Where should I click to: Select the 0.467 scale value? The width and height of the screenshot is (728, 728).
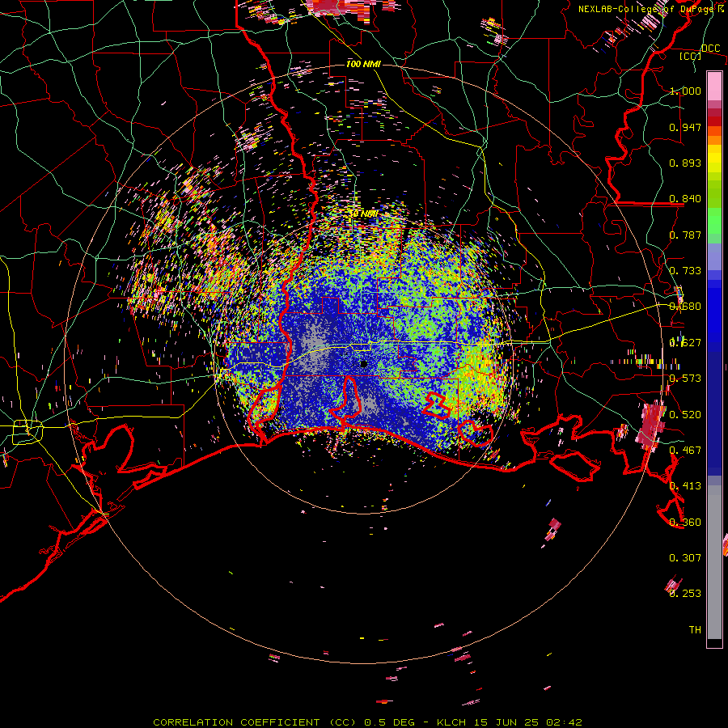coord(685,451)
